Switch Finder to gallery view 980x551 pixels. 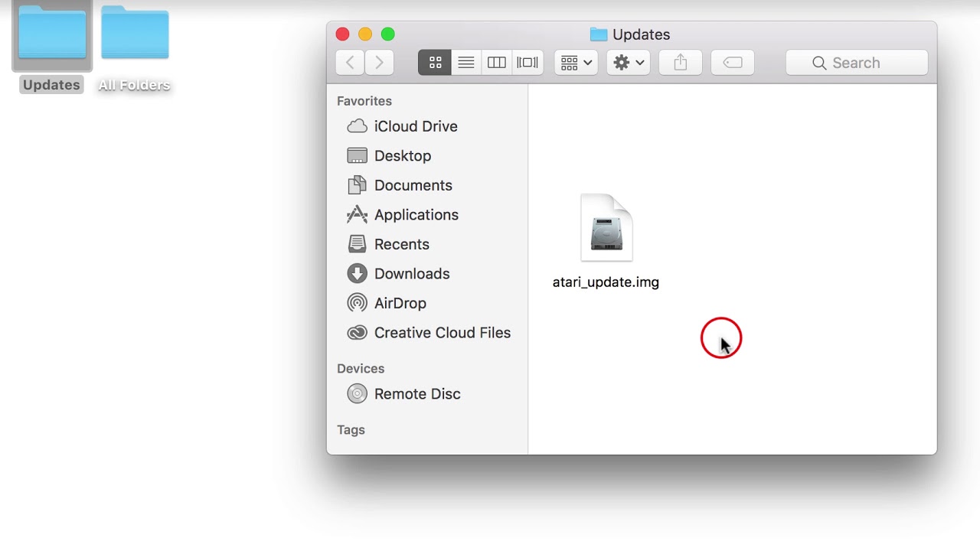click(x=528, y=63)
